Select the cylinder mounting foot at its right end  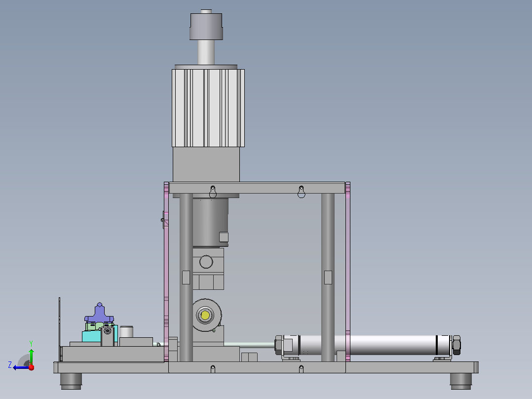click(442, 359)
